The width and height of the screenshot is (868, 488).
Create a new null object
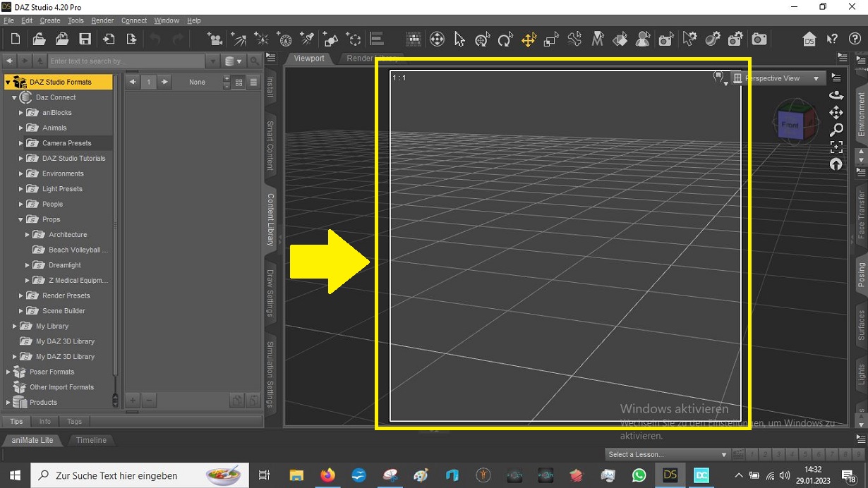354,39
